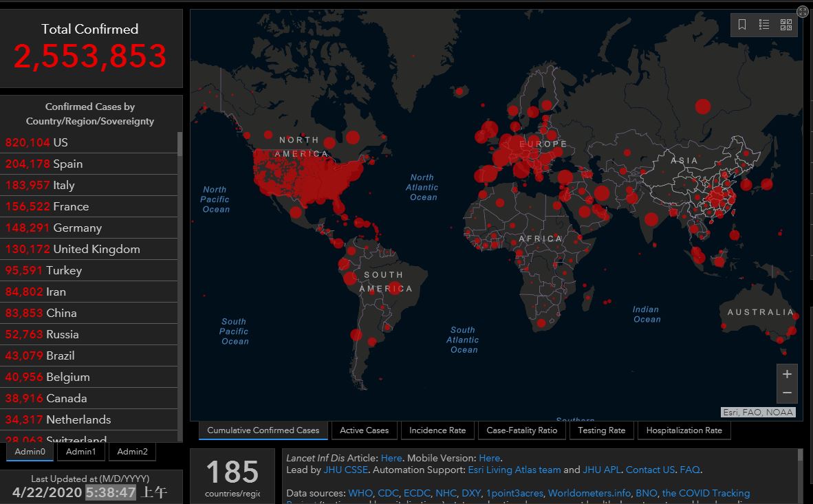
Task: Choose the Iran row in the list
Action: coord(89,292)
